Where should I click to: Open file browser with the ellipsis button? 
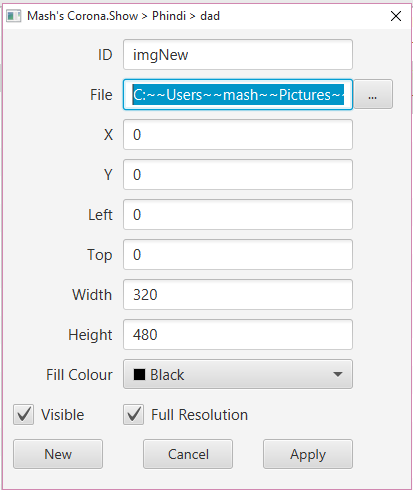[x=373, y=94]
